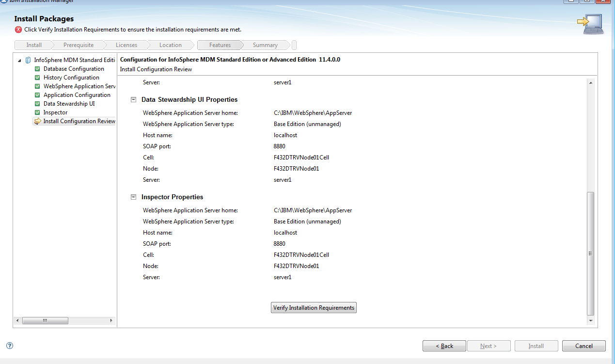The height and width of the screenshot is (364, 615).
Task: Select Install Configuration Review tree item
Action: 79,121
